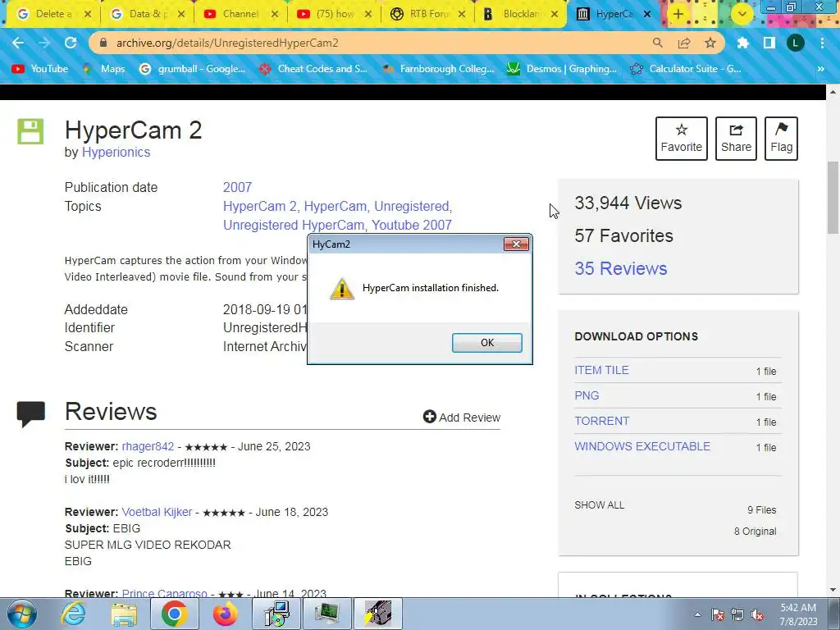Click the page vertical scrollbar thumb
The image size is (840, 630).
[833, 197]
